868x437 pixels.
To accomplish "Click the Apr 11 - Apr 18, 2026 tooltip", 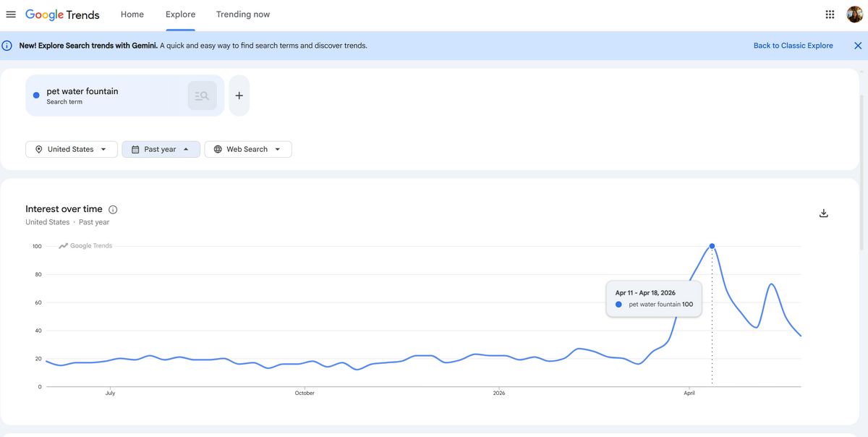I will (654, 299).
